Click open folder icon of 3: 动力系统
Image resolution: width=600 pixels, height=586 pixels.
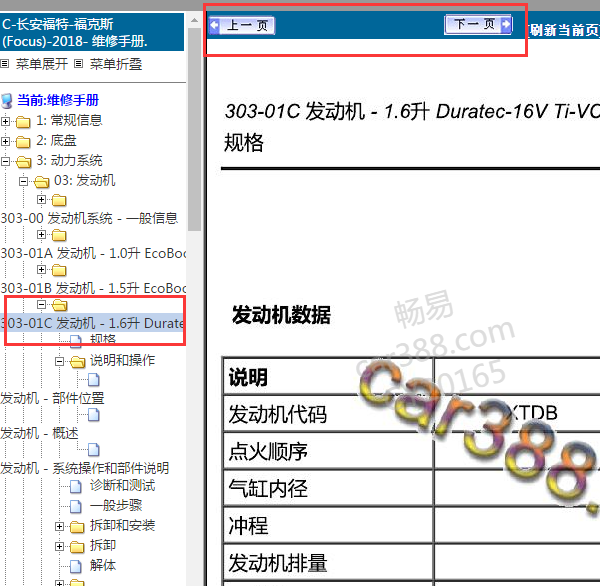point(24,162)
